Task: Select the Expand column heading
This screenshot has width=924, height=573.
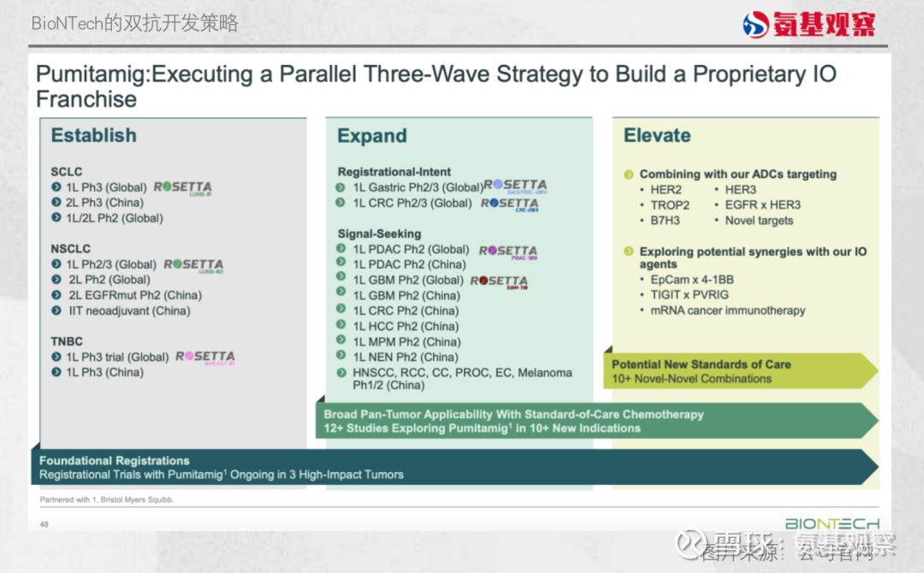Action: pos(372,136)
